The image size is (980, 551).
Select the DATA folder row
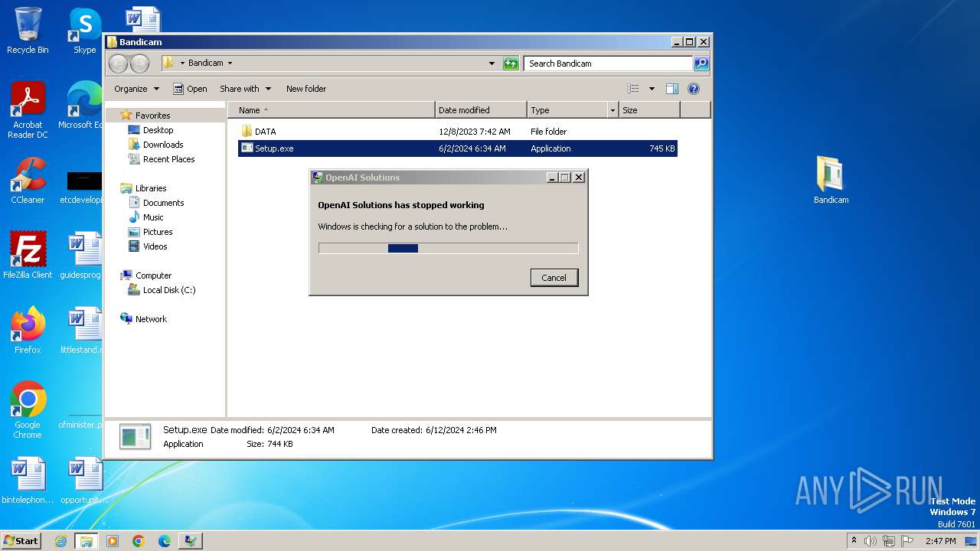click(x=458, y=132)
